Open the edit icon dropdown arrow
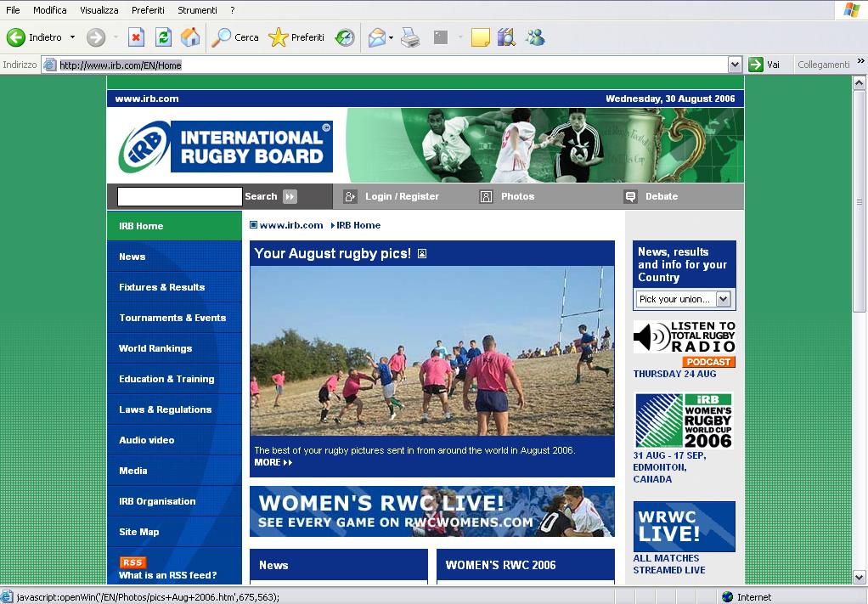 [460, 37]
